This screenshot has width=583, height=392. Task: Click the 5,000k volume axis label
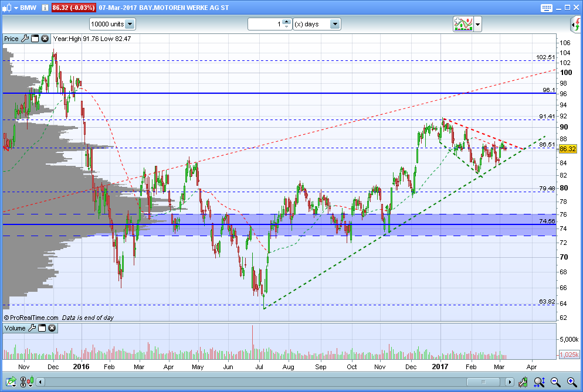pos(570,339)
